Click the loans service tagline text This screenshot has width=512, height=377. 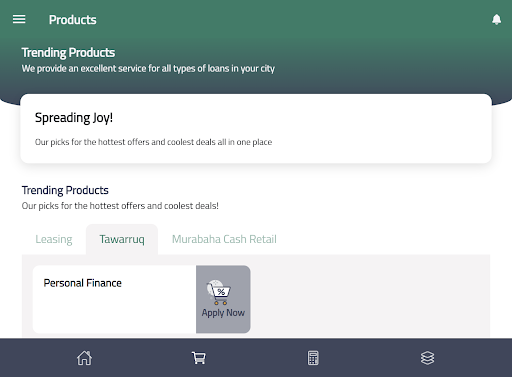[148, 69]
